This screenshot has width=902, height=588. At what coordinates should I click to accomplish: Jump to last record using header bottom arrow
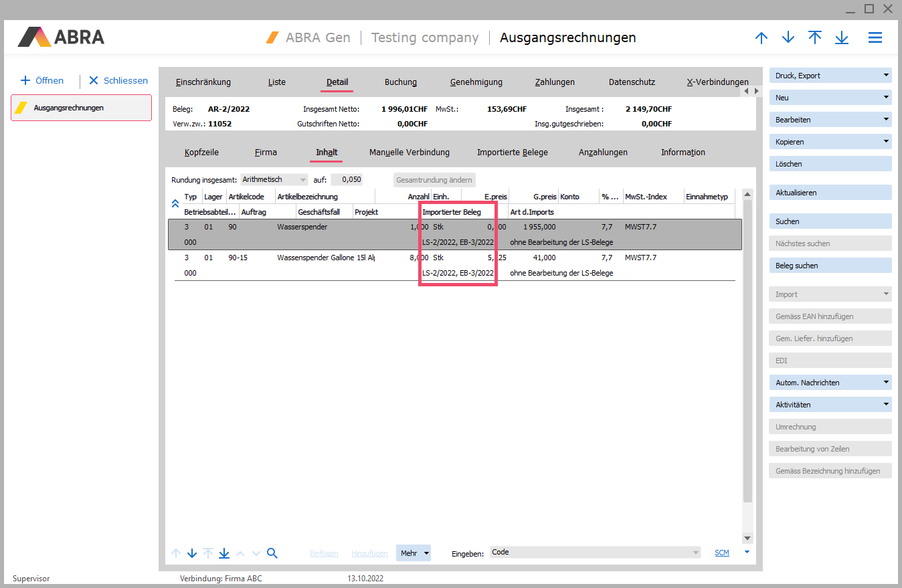[x=842, y=38]
